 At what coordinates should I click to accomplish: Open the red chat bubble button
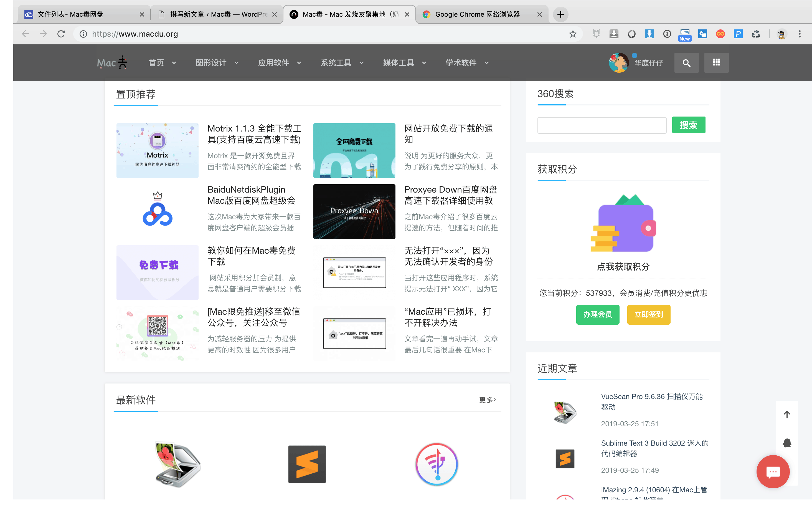coord(773,471)
